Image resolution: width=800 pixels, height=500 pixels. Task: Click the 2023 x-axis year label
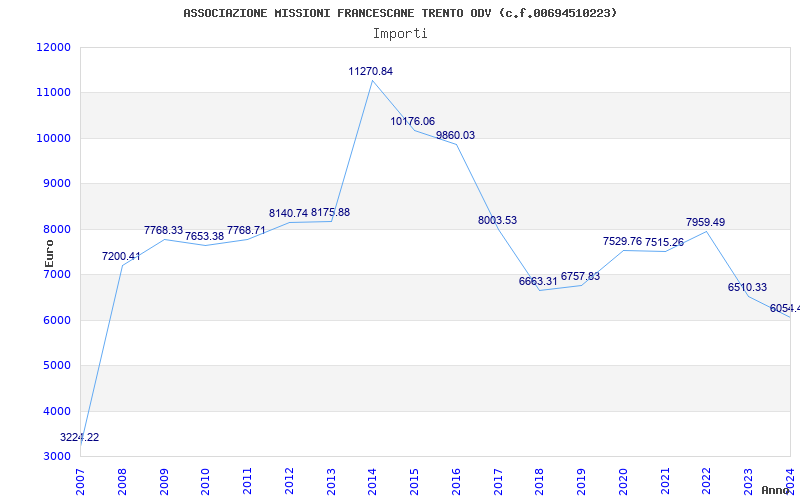748,481
